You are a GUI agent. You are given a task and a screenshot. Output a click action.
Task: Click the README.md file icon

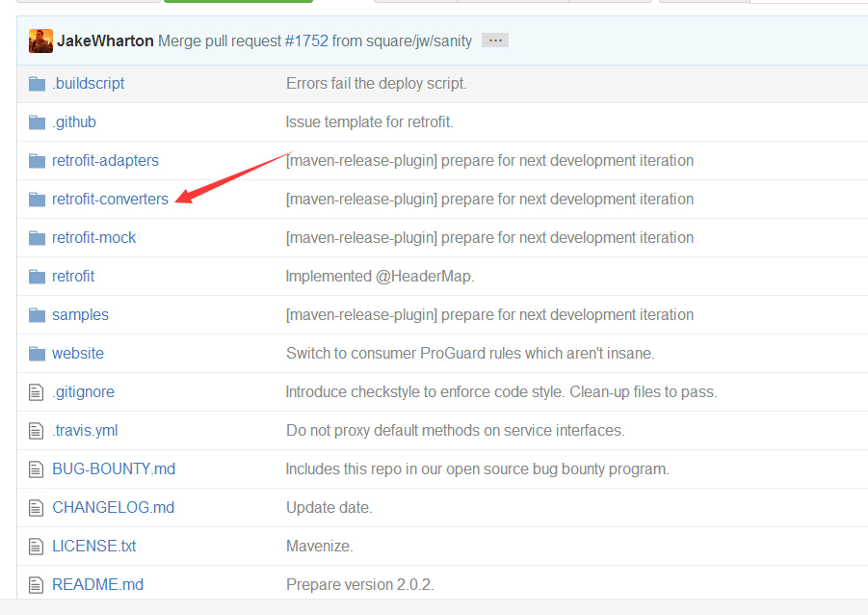36,584
